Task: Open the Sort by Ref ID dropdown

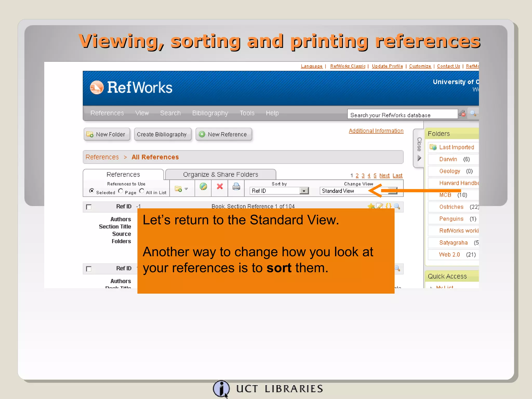Action: [279, 191]
